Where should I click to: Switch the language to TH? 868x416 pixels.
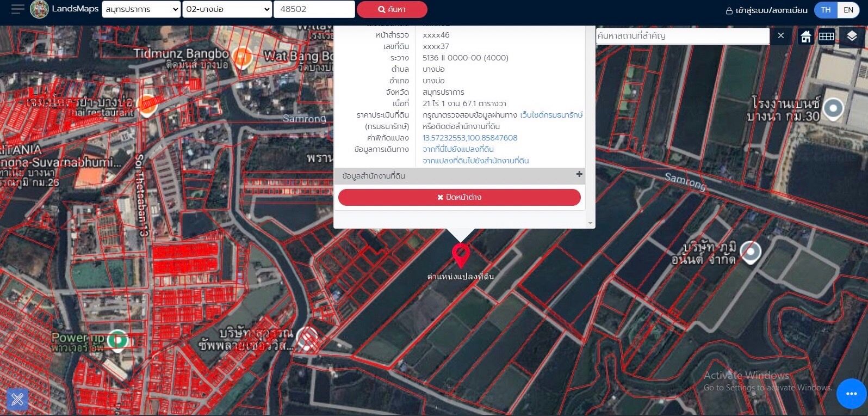pyautogui.click(x=826, y=10)
